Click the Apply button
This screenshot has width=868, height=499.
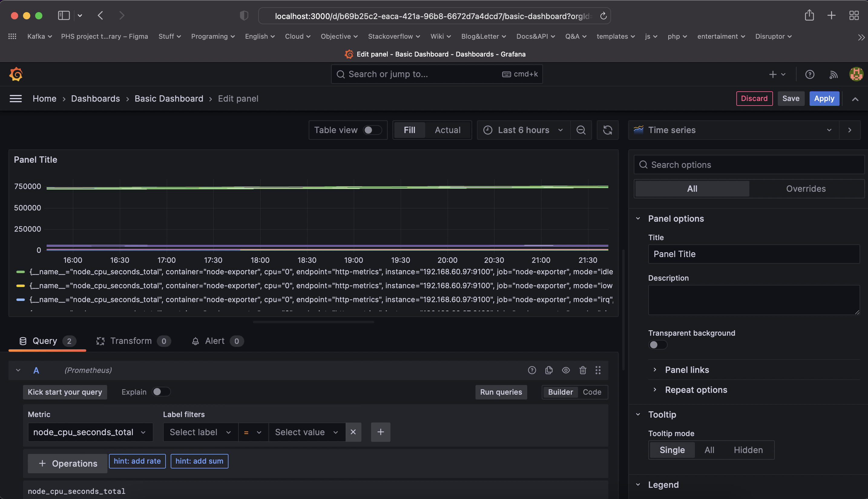pyautogui.click(x=824, y=99)
